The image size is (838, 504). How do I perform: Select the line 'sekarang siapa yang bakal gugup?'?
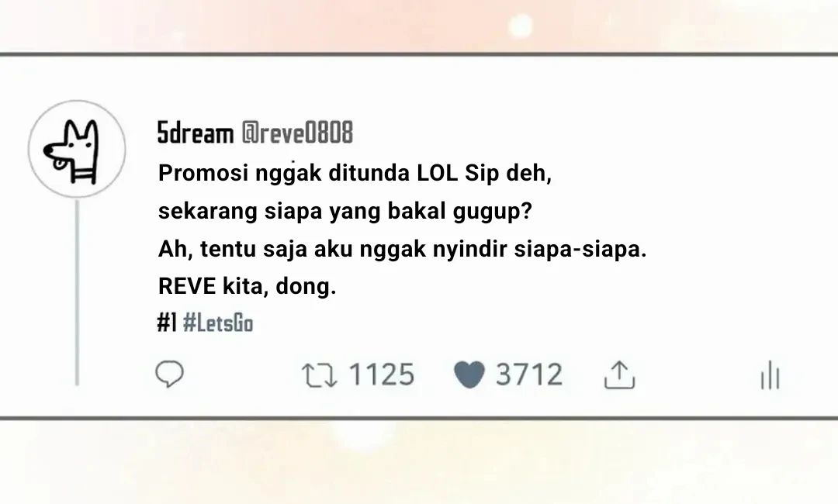pyautogui.click(x=345, y=212)
